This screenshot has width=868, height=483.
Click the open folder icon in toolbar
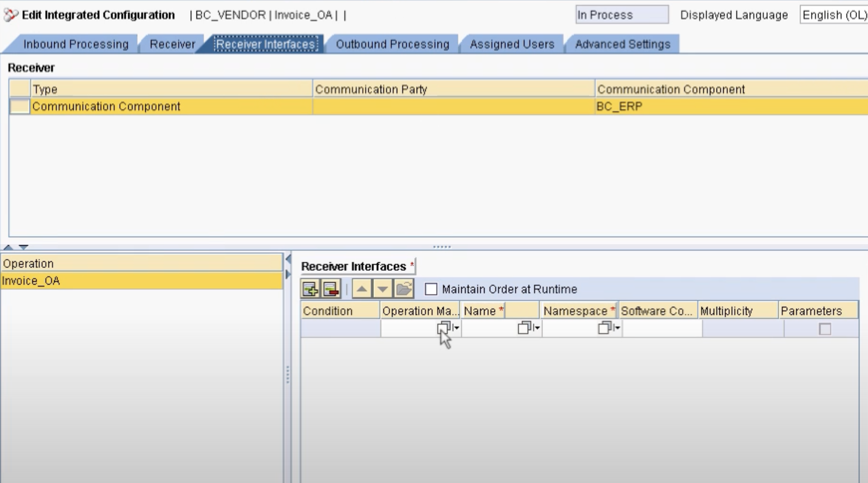[403, 289]
